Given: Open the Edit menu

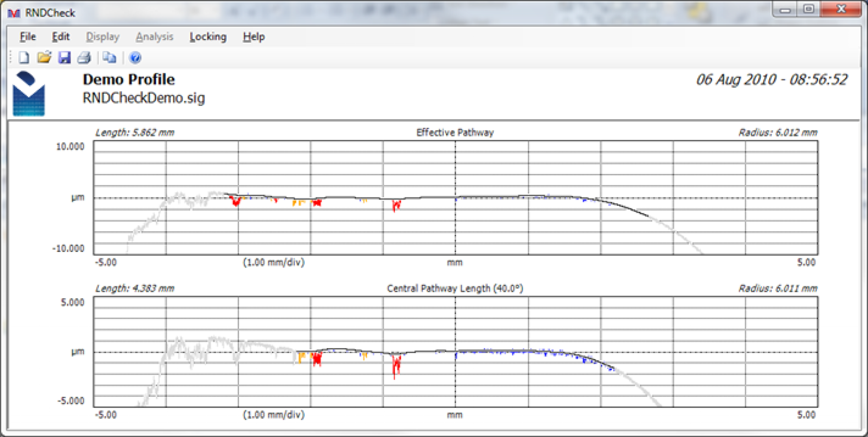Looking at the screenshot, I should tap(61, 37).
